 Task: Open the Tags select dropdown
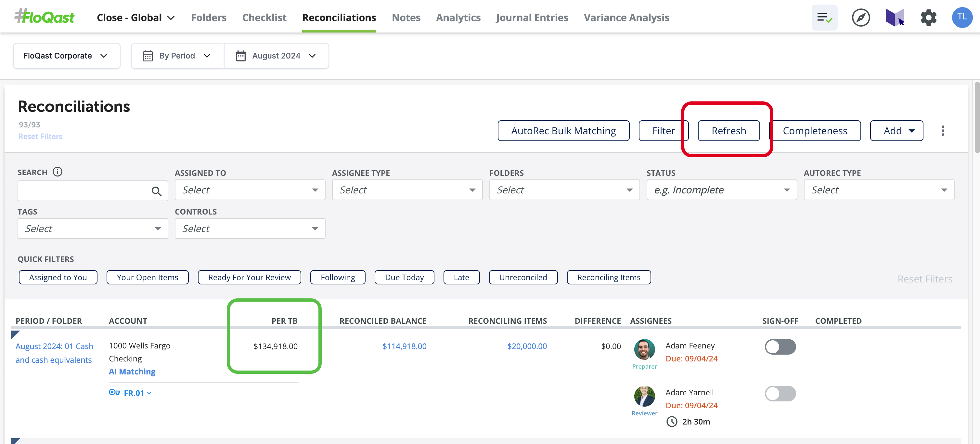click(93, 228)
